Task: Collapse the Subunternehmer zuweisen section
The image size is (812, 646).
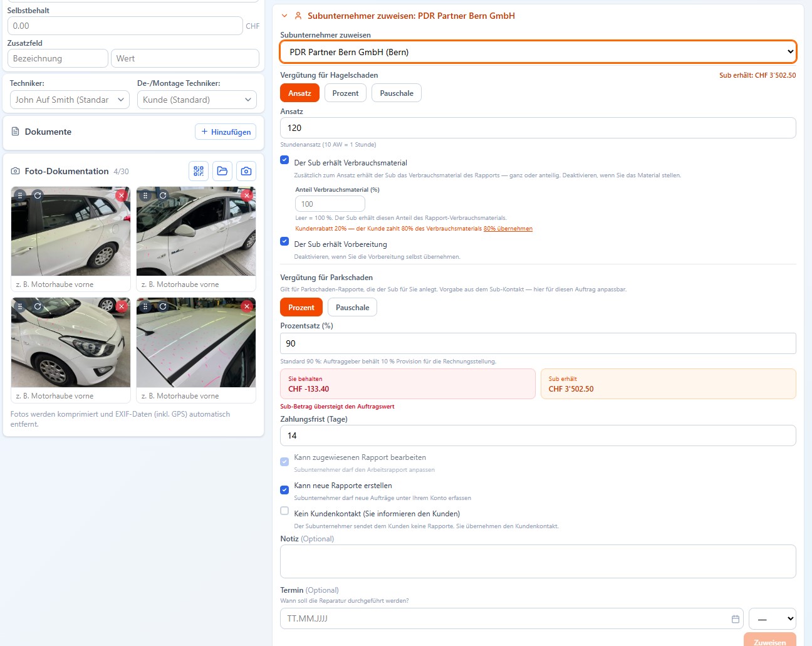Action: tap(284, 16)
